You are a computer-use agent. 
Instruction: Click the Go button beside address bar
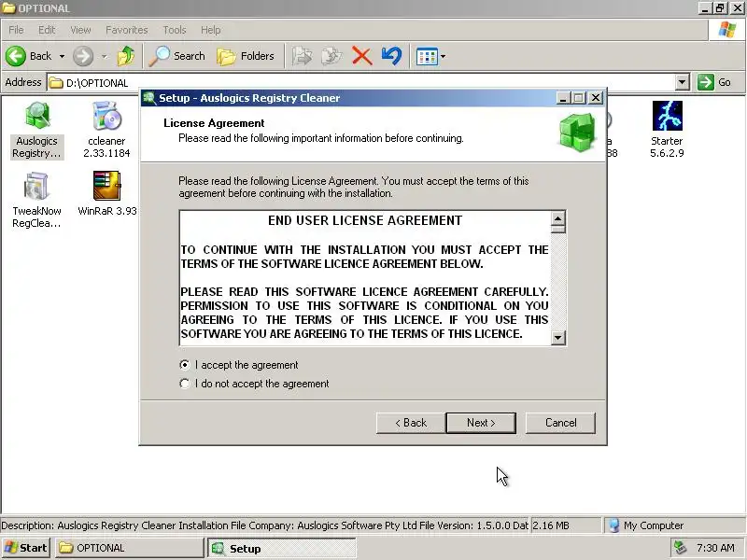714,82
